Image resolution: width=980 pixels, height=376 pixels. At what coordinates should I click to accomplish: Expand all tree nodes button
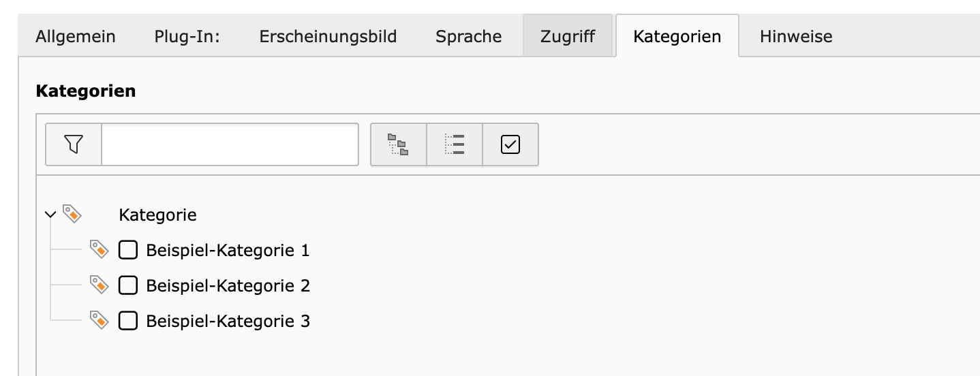[x=398, y=144]
